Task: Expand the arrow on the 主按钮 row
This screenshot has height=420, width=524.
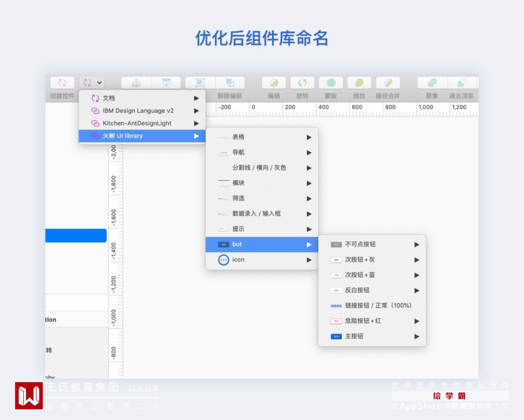Action: (417, 337)
